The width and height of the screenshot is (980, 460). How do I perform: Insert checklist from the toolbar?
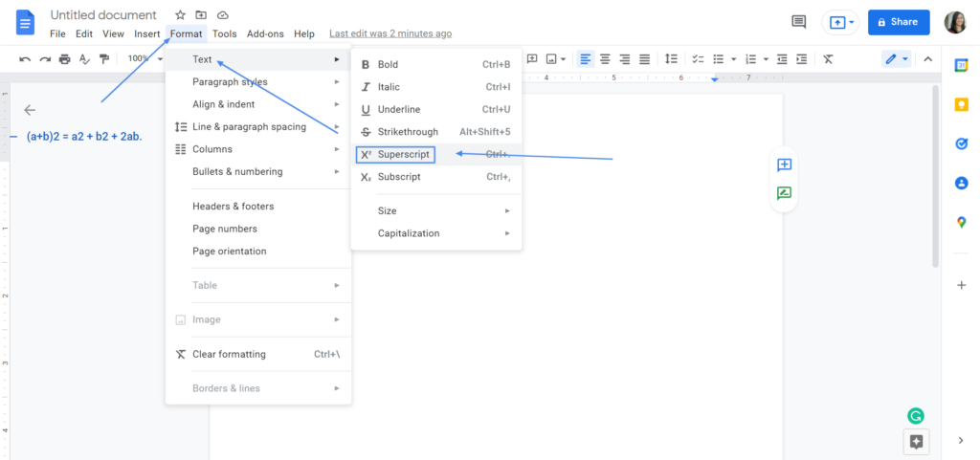(698, 59)
